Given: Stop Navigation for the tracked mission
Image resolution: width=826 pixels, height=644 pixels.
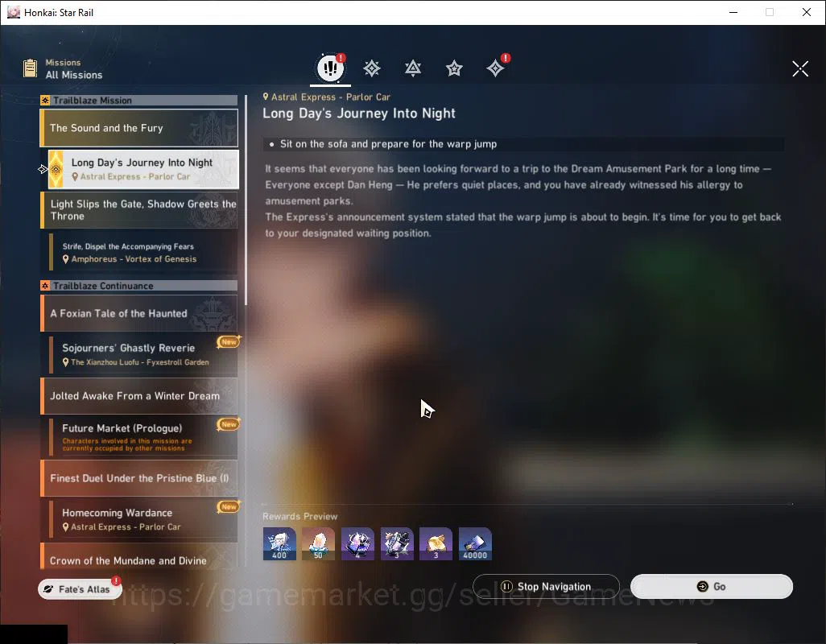Looking at the screenshot, I should click(x=546, y=587).
